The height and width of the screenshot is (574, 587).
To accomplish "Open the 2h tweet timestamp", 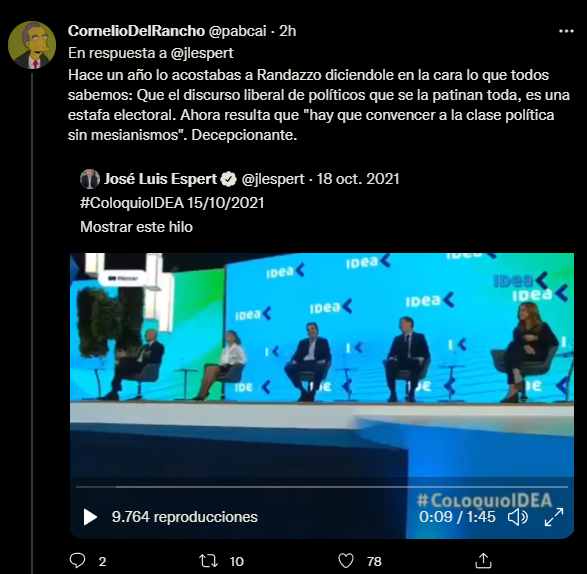I will (288, 31).
